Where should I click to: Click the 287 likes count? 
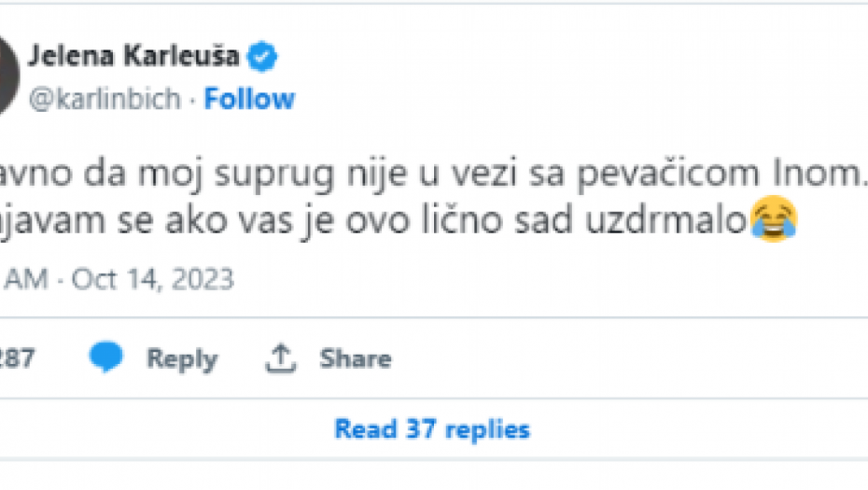[15, 358]
